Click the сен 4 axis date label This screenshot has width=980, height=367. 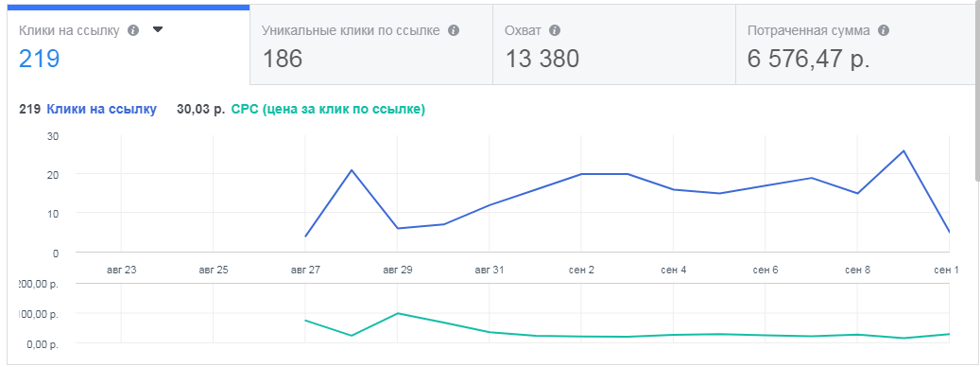[x=674, y=271]
